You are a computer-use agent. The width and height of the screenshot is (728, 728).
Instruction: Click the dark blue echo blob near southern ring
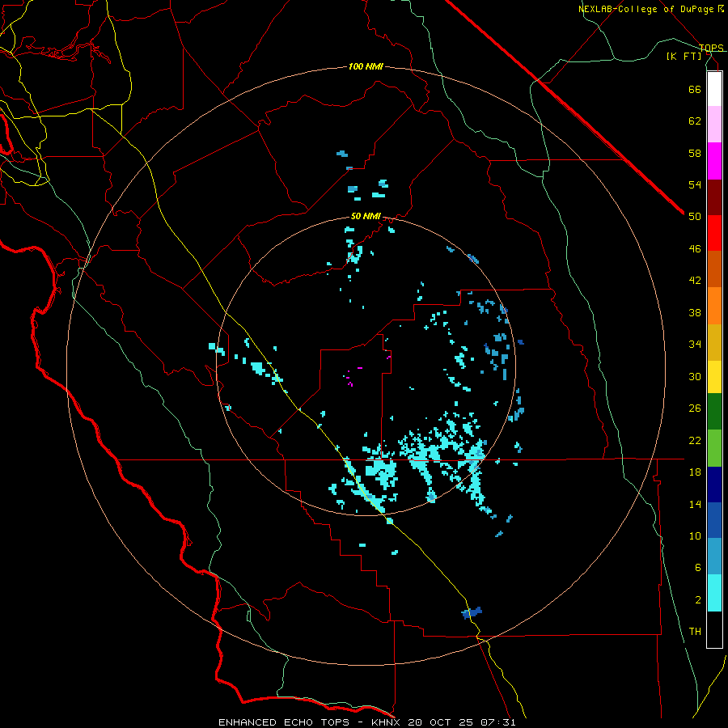[x=472, y=612]
